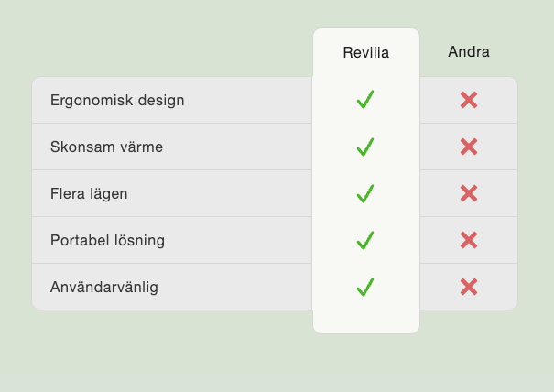Click the green checkmark for Användarvänlig
Image resolution: width=554 pixels, height=392 pixels.
[x=365, y=287]
